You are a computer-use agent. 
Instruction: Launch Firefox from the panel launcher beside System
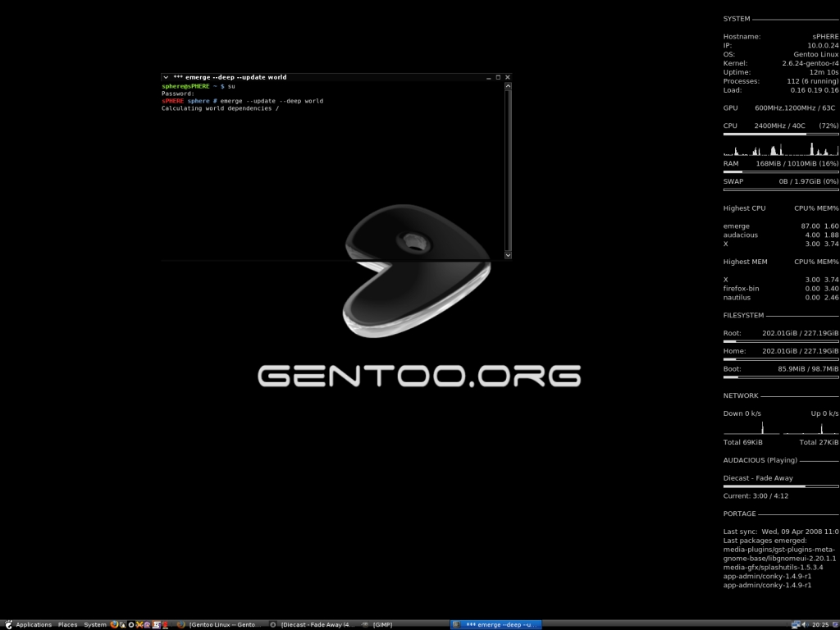pyautogui.click(x=114, y=624)
